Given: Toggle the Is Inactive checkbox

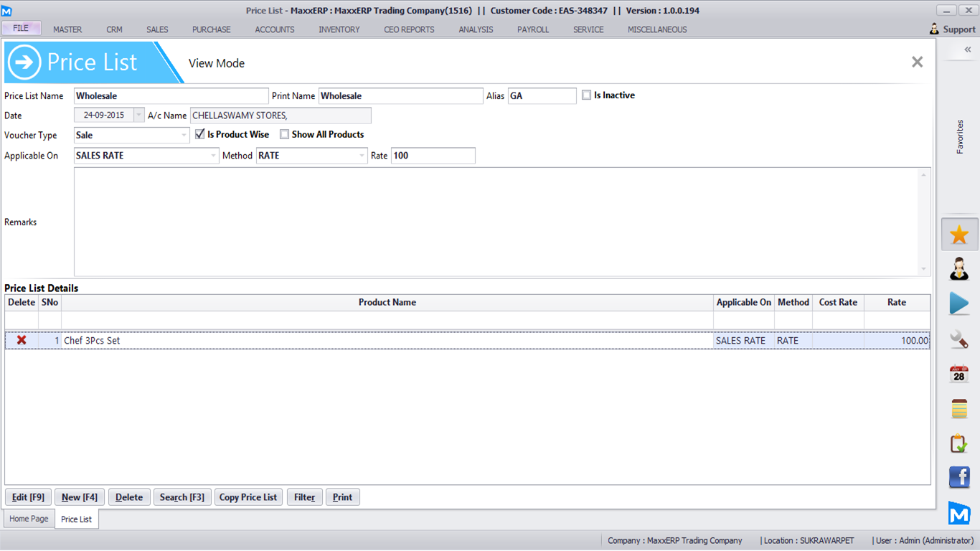Looking at the screenshot, I should click(587, 95).
